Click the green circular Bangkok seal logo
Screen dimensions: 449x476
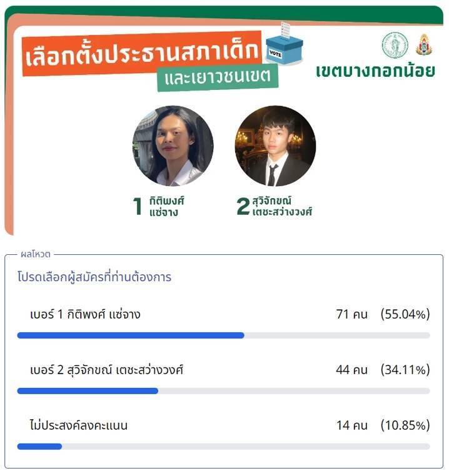(x=395, y=45)
